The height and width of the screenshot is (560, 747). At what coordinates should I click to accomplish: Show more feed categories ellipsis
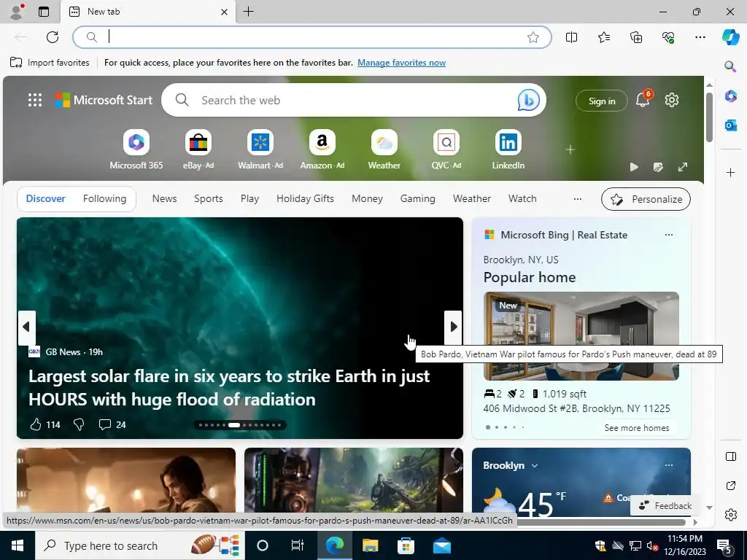click(578, 198)
